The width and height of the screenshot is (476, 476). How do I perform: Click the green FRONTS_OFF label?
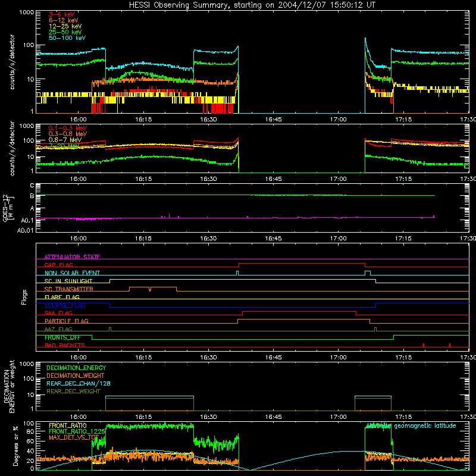[x=62, y=337]
